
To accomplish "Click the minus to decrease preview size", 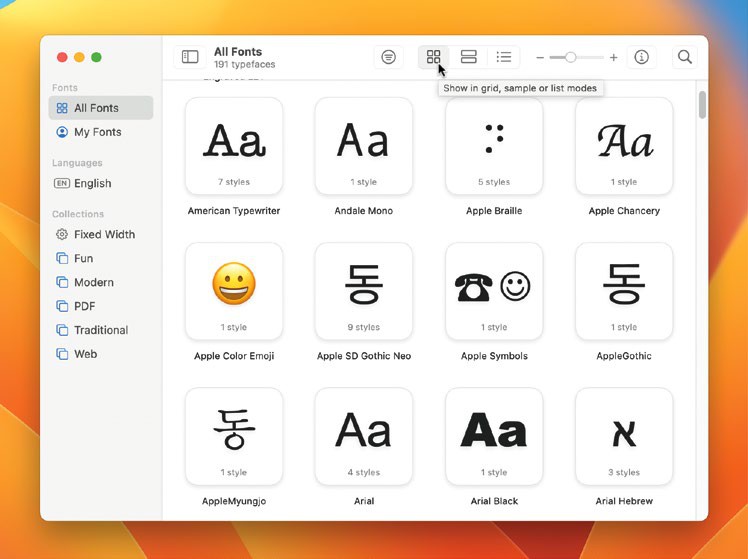I will click(540, 58).
